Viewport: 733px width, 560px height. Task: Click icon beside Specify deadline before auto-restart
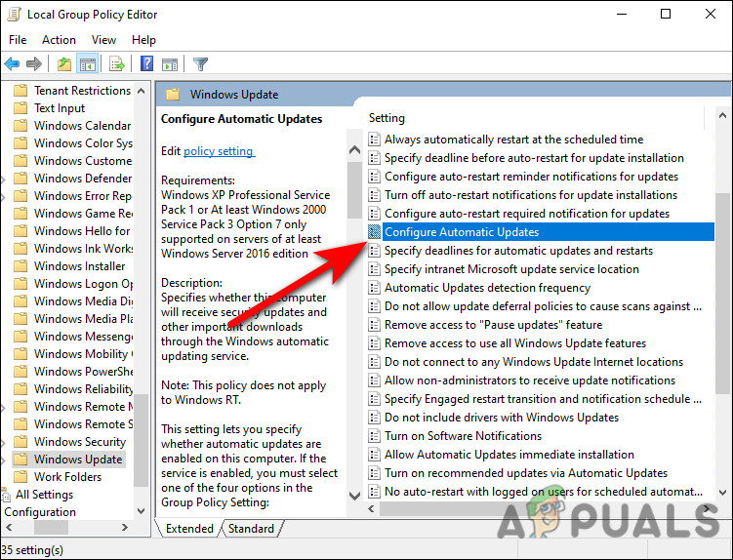point(374,158)
